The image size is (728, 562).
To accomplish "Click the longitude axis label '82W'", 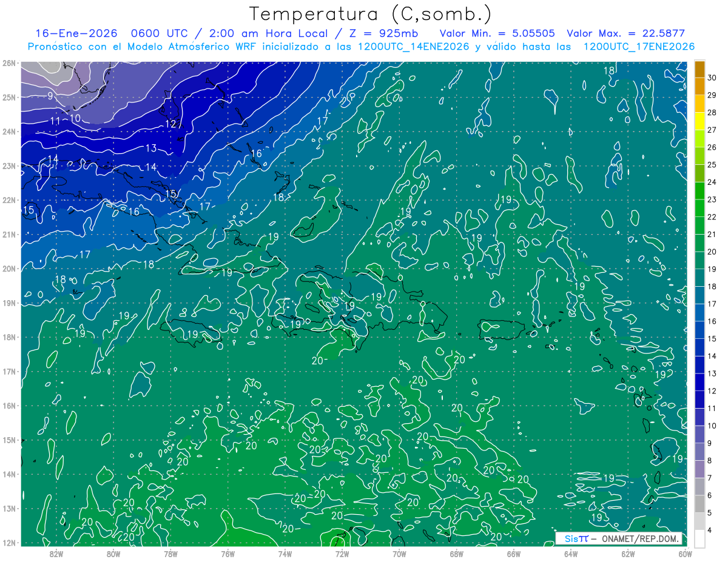I will [x=56, y=554].
